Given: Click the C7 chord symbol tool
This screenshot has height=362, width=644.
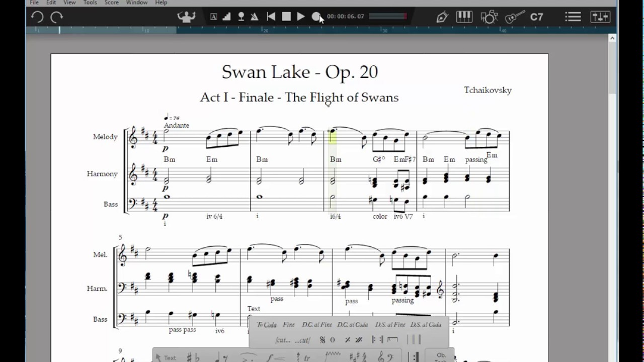Looking at the screenshot, I should click(537, 17).
